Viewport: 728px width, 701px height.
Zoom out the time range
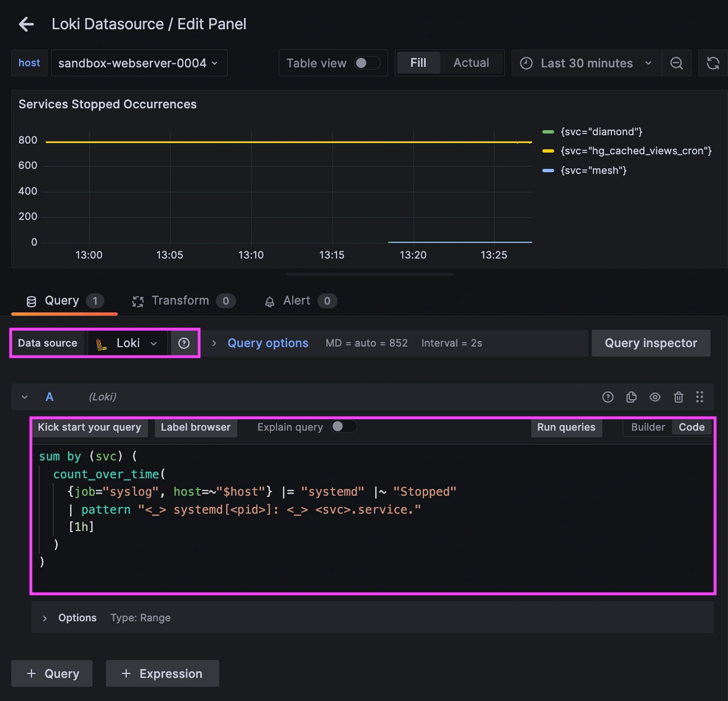click(x=676, y=63)
